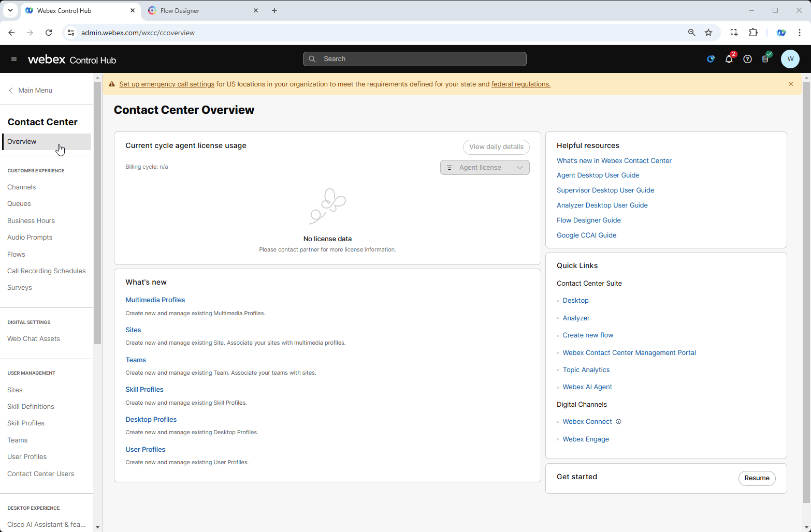Open the help question mark icon
Image resolution: width=811 pixels, height=532 pixels.
(747, 59)
